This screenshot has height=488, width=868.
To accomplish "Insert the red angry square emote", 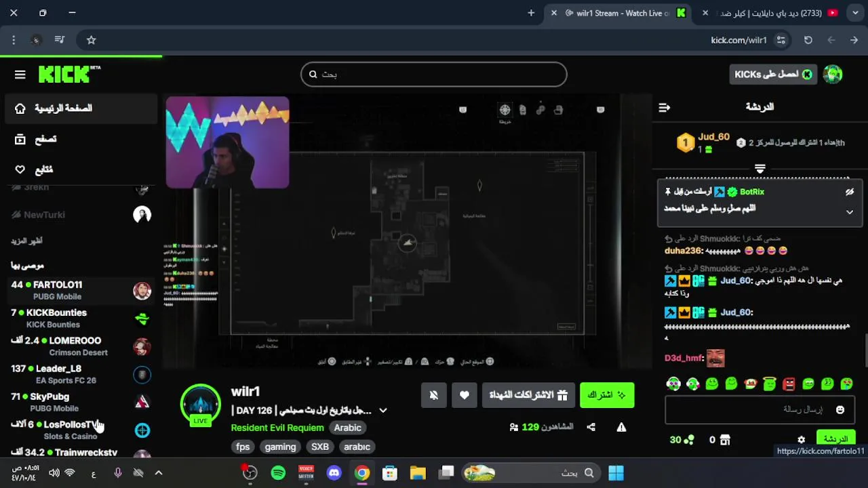I will [x=789, y=384].
